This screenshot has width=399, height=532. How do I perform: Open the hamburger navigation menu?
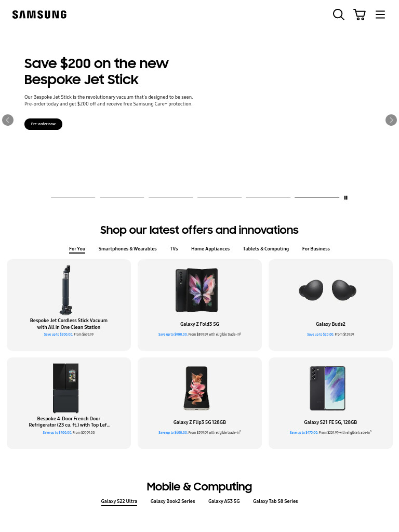(x=380, y=15)
